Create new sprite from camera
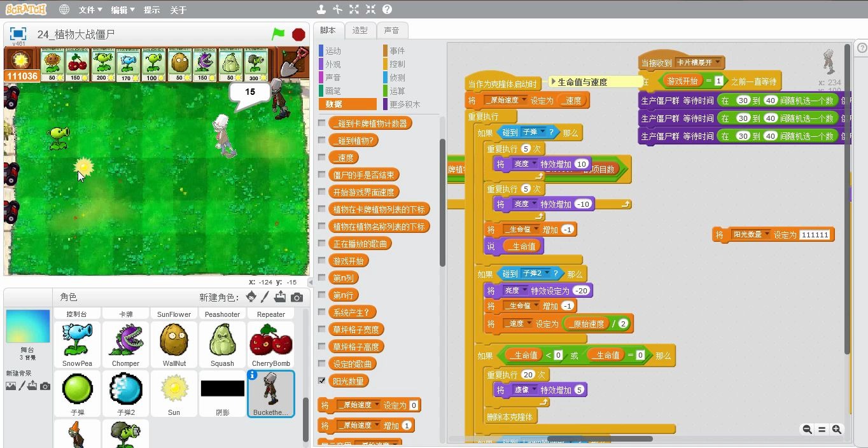This screenshot has width=868, height=448. (297, 297)
